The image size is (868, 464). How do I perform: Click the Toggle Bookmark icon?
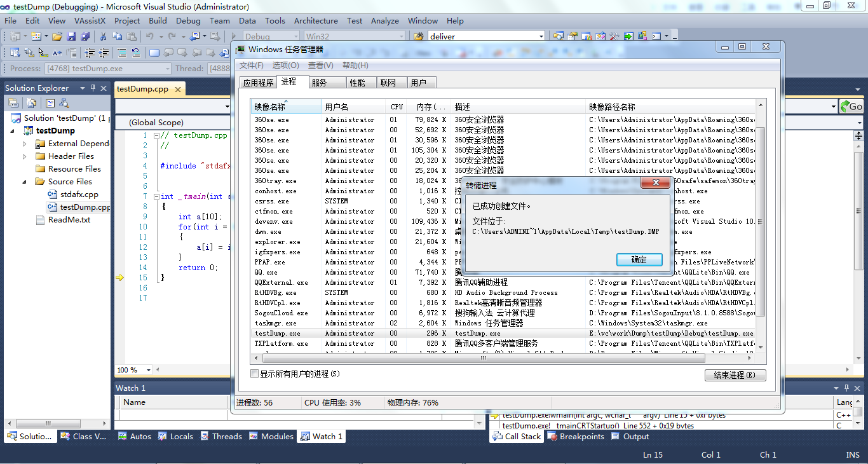[x=154, y=53]
